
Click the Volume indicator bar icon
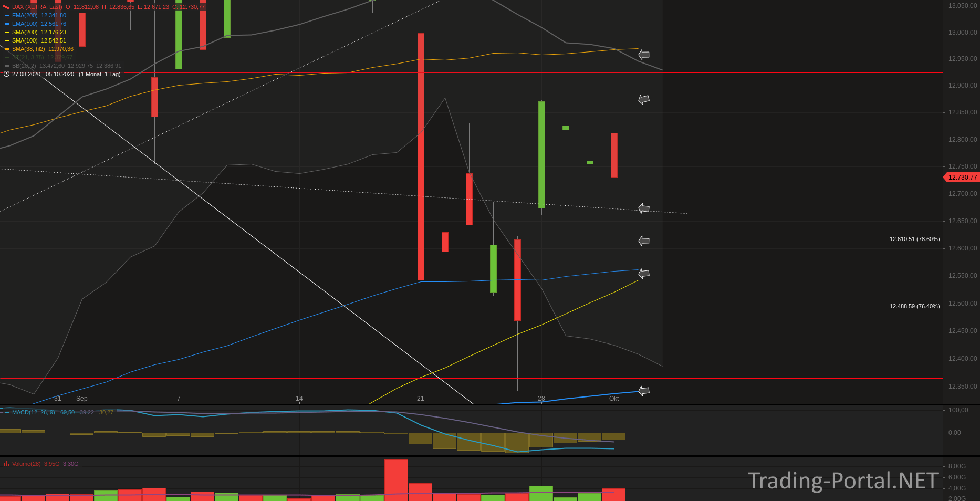pos(6,464)
